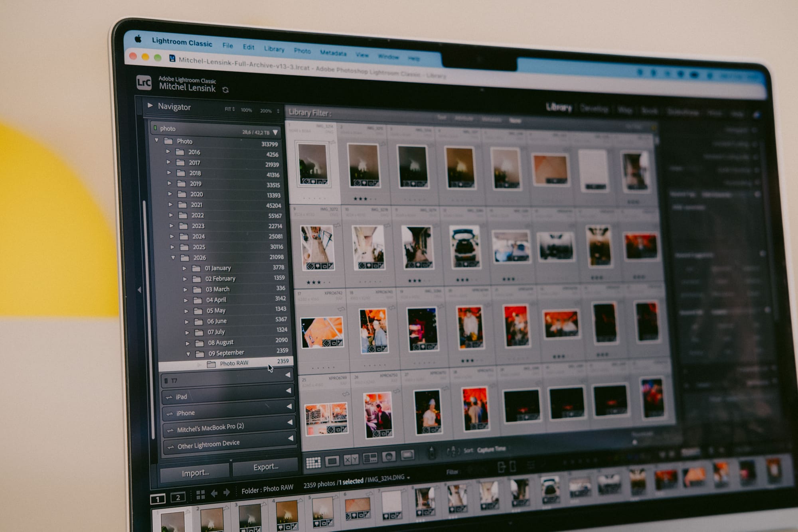798x532 pixels.
Task: Open People view with the face icon
Action: [x=389, y=457]
